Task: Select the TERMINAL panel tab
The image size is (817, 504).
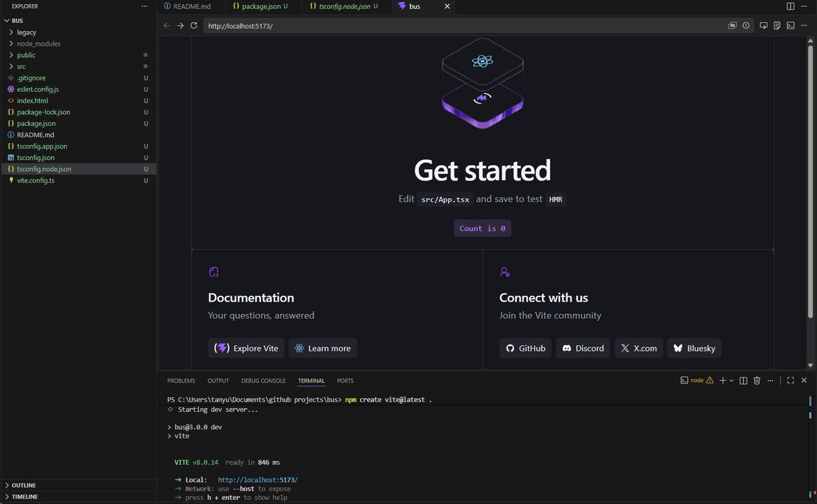Action: [x=311, y=381]
